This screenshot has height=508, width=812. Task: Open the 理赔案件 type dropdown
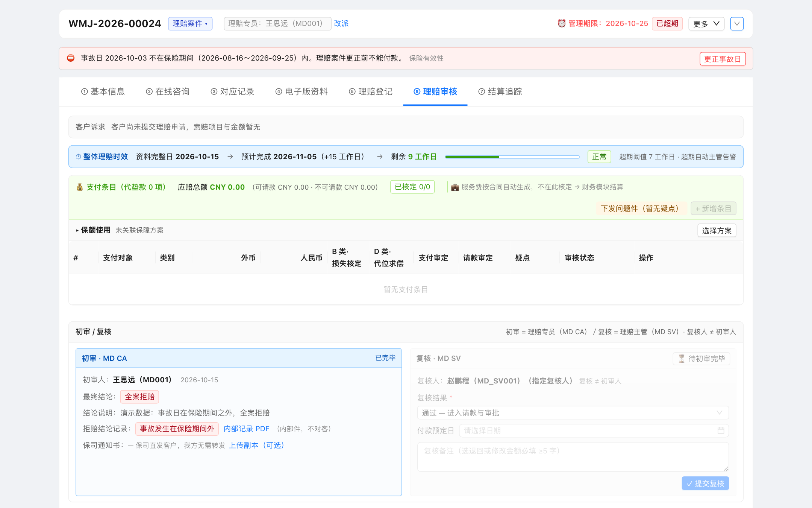coord(190,23)
